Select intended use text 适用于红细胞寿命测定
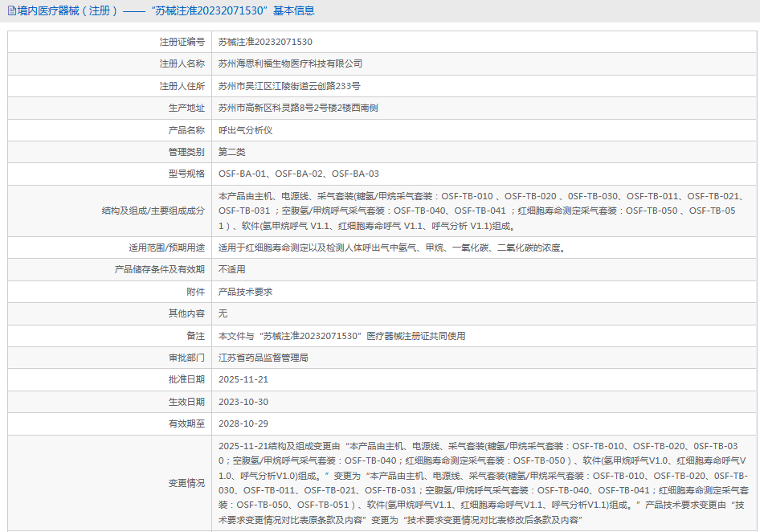This screenshot has width=760, height=532. [x=391, y=248]
